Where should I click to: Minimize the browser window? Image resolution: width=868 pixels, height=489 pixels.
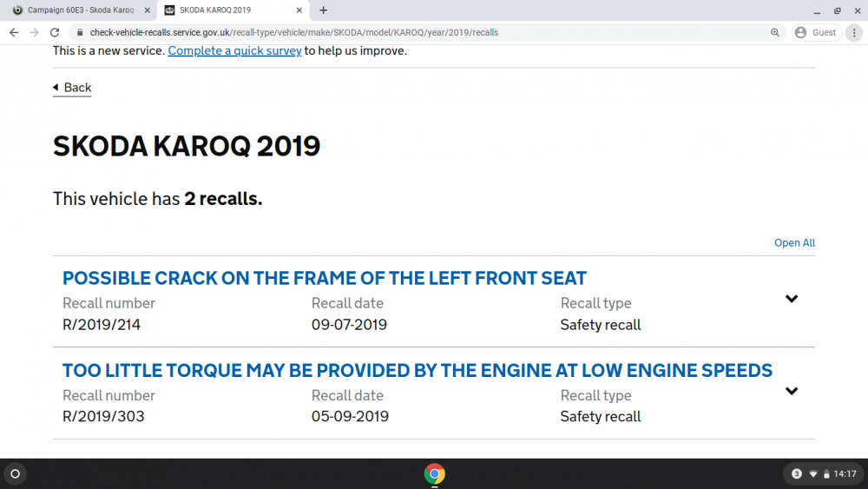[817, 10]
